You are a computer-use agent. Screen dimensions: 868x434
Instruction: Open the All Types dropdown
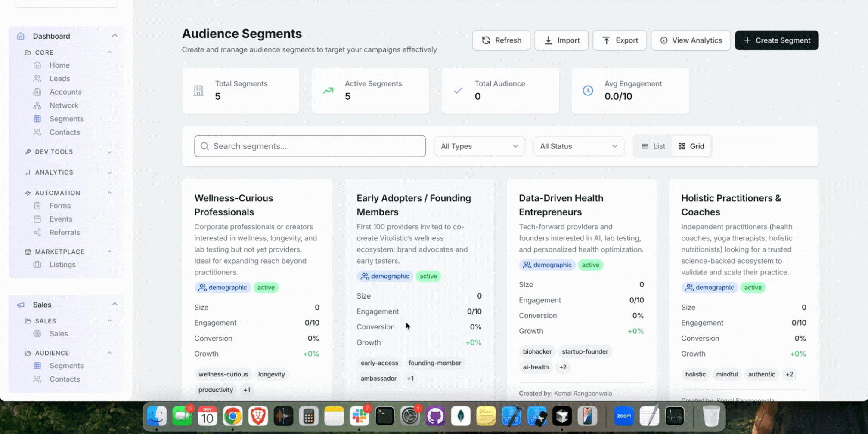[479, 146]
